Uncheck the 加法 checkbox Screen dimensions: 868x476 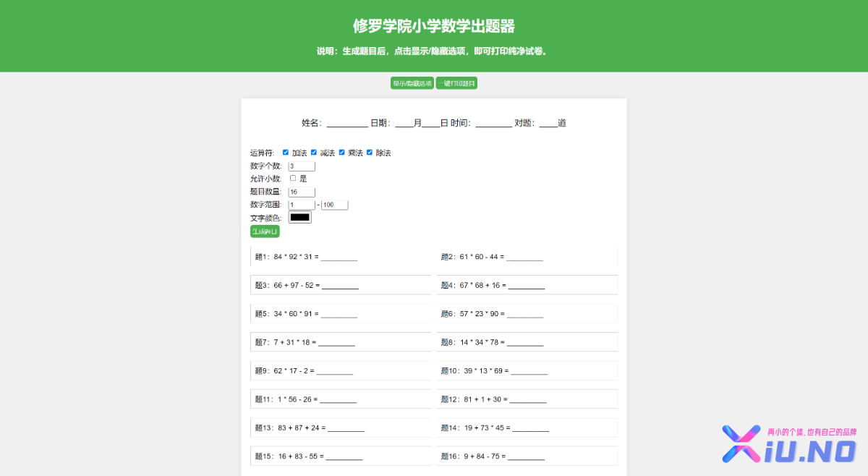coord(286,153)
